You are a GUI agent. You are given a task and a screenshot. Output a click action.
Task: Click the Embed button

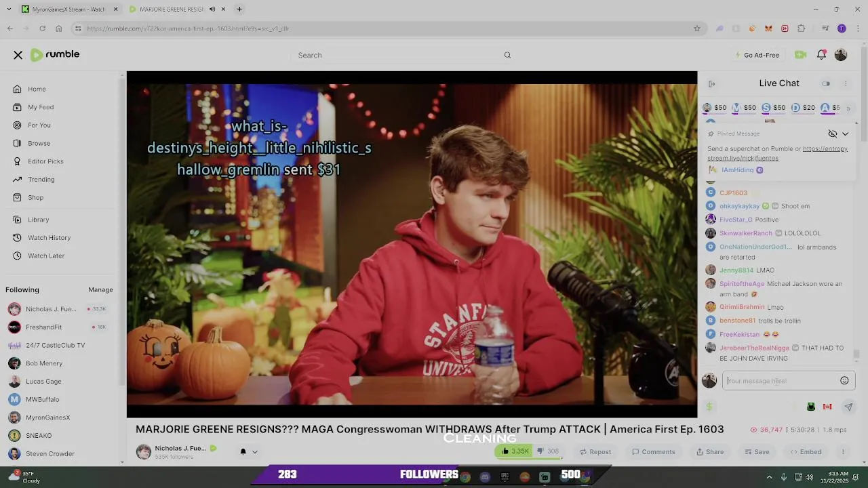point(806,452)
